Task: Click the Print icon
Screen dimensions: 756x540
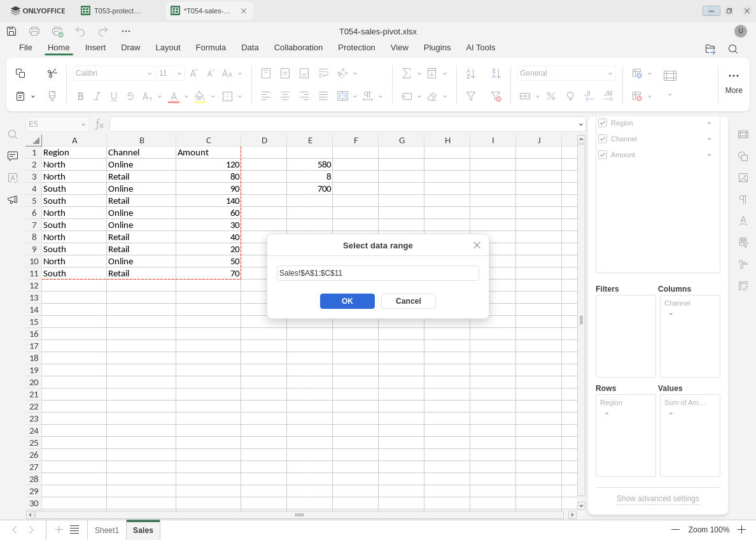Action: (x=34, y=31)
